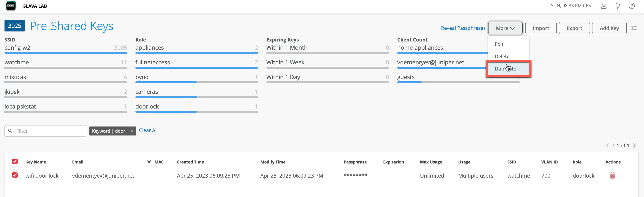Click the Reveal Passphrases link
This screenshot has width=644, height=197.
[x=463, y=28]
